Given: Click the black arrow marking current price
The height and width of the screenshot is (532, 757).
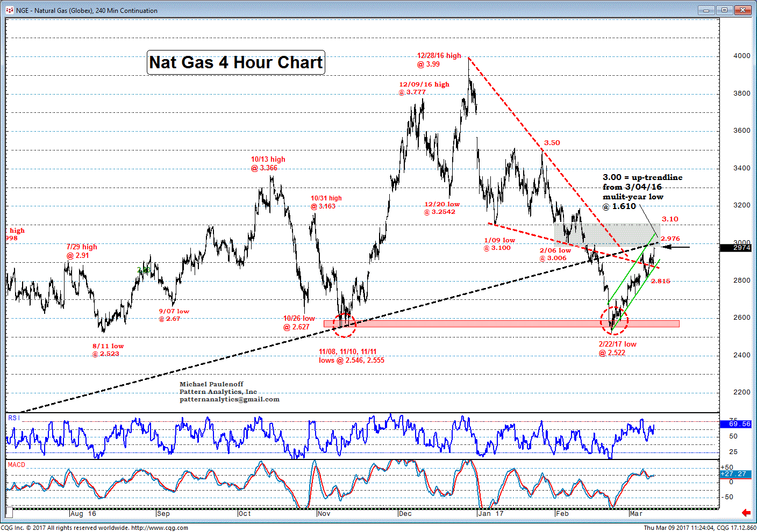Looking at the screenshot, I should (x=675, y=247).
